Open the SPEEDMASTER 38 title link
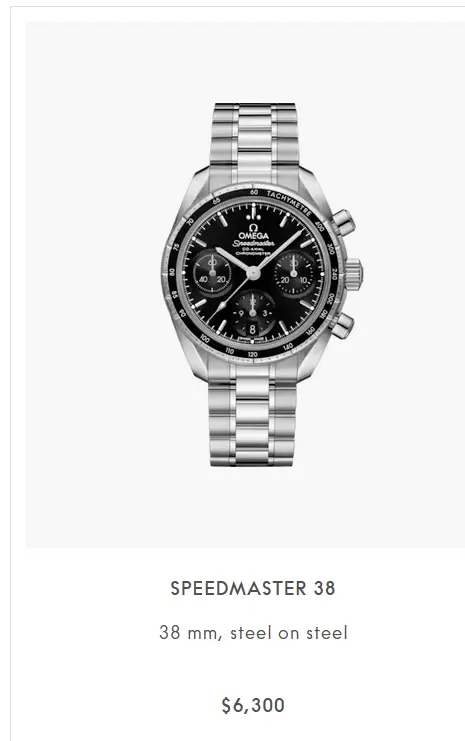Image resolution: width=465 pixels, height=741 pixels. pos(253,588)
